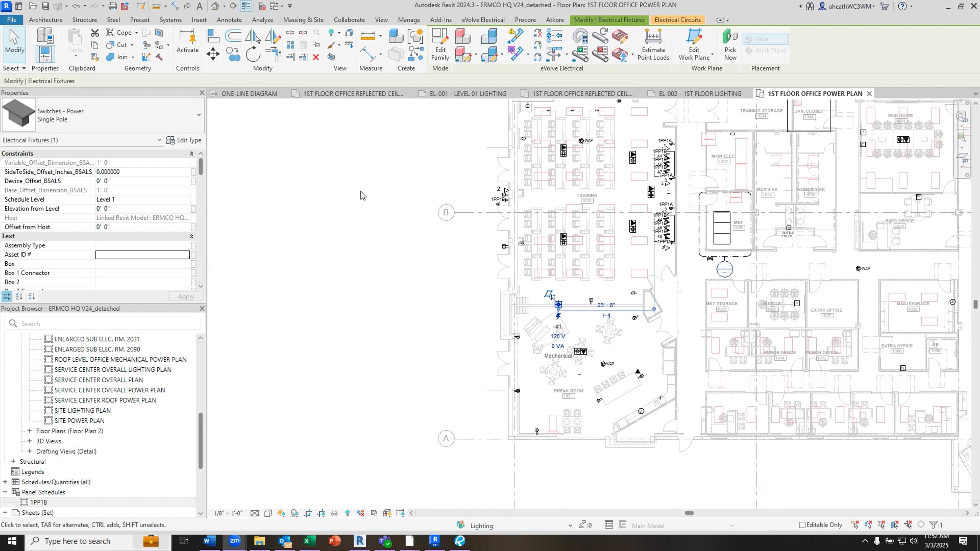The image size is (980, 551).
Task: Open the eVolve Electrical ribbon tab
Action: tap(483, 20)
